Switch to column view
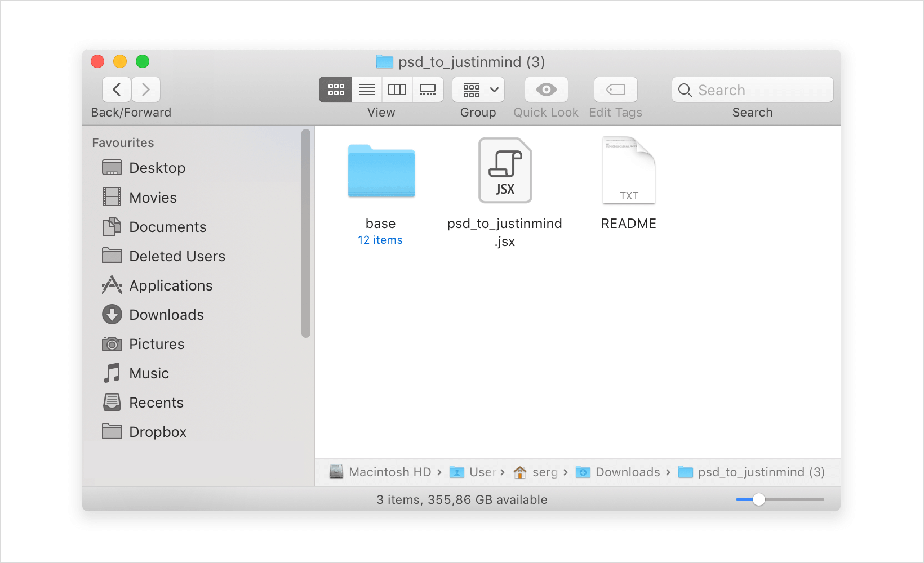The width and height of the screenshot is (924, 563). (397, 90)
